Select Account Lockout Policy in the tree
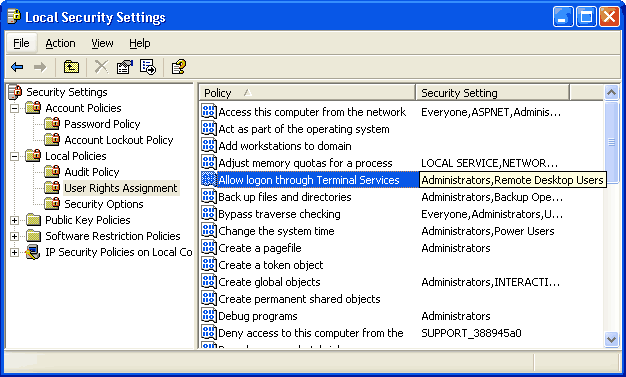 119,140
